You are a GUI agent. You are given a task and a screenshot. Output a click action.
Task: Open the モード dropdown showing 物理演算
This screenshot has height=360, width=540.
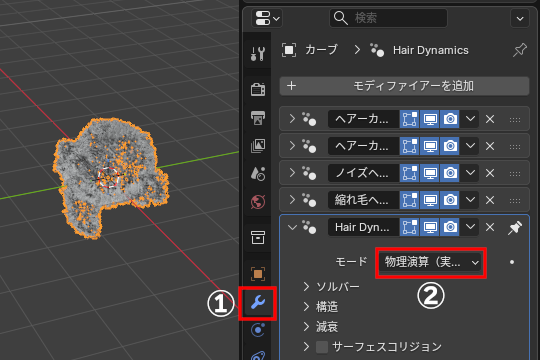click(431, 263)
